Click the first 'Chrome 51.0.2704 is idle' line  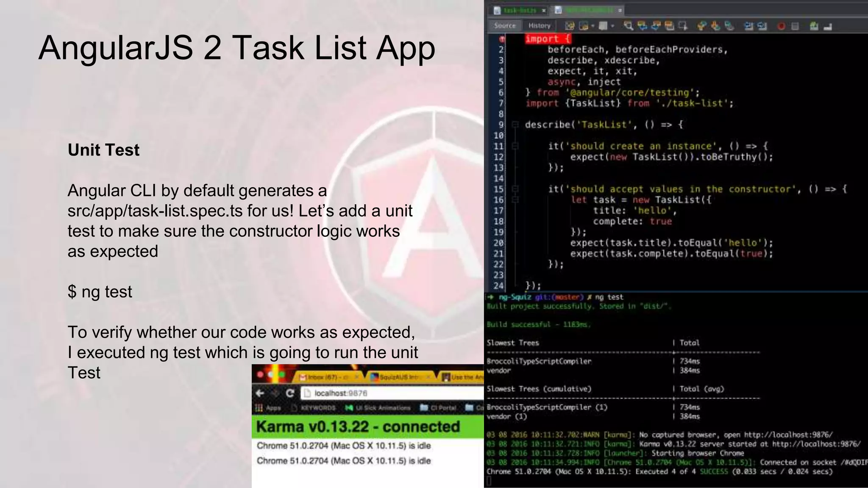[x=344, y=446]
